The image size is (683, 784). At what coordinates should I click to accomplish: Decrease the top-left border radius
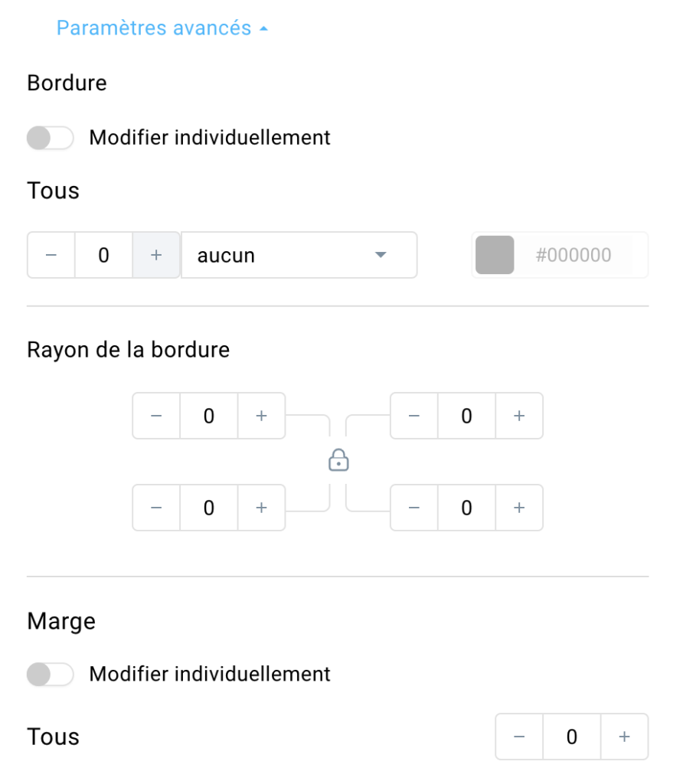tap(156, 416)
